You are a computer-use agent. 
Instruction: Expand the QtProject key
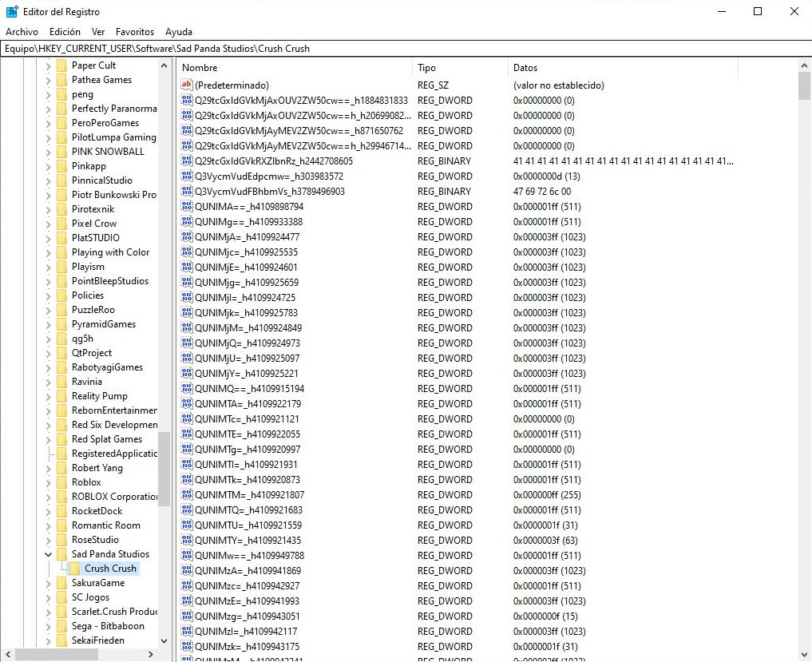coord(48,353)
